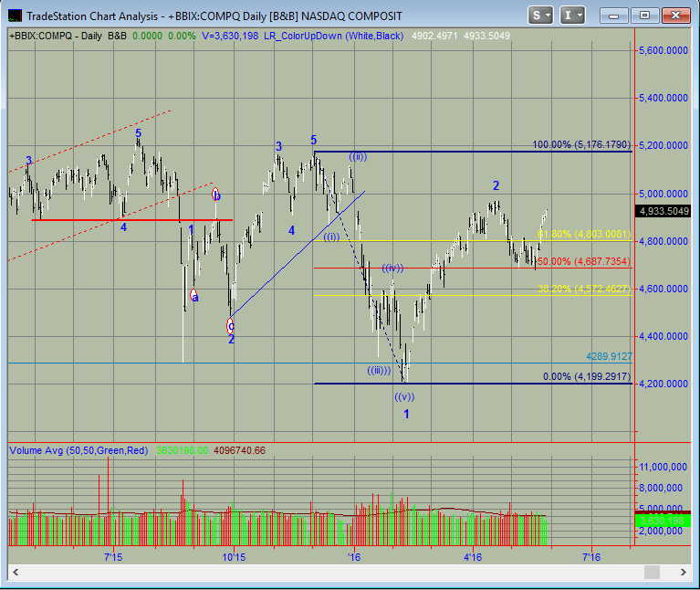Viewport: 700px width, 590px height.
Task: Select the +BBIX:COMPQ - Daily status label
Action: 56,37
